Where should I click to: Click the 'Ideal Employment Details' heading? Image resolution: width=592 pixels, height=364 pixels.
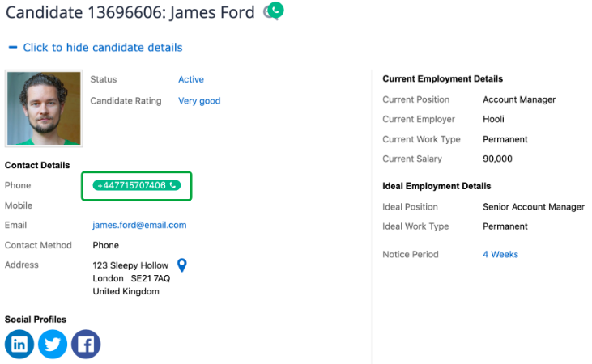(437, 186)
